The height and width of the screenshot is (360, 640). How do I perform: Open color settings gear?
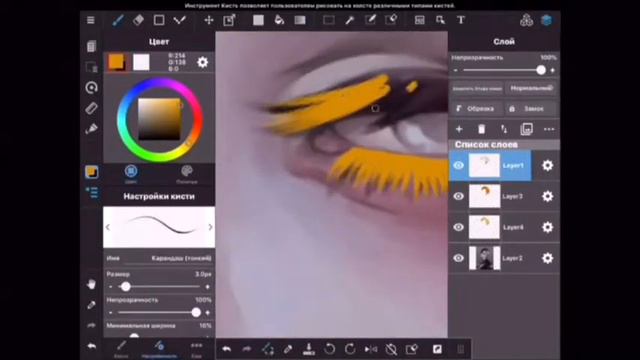[202, 62]
